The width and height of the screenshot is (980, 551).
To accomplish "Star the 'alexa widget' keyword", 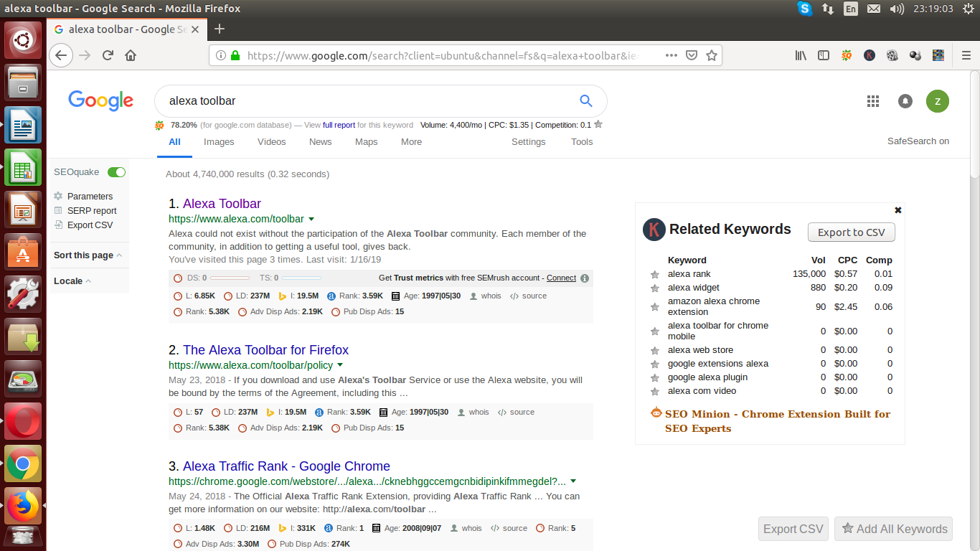I will click(x=654, y=288).
